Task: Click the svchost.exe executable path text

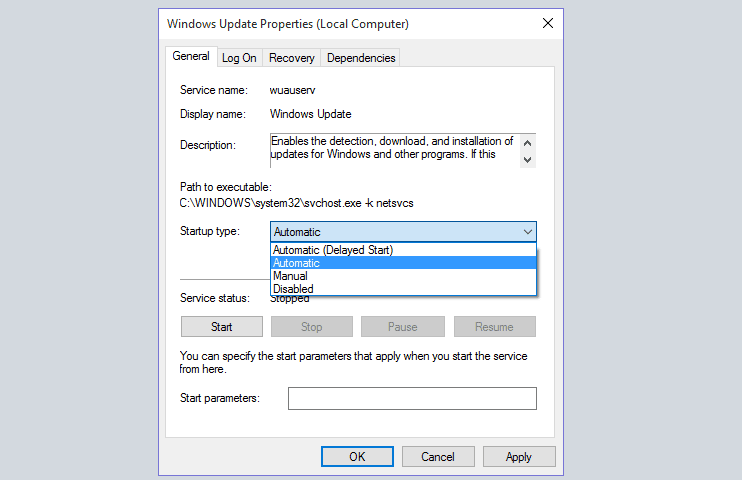Action: tap(296, 203)
